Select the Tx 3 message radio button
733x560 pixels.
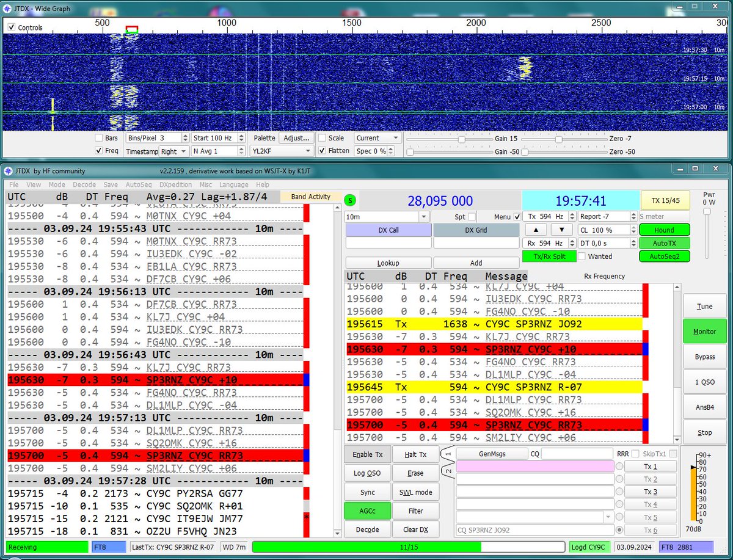coord(619,492)
